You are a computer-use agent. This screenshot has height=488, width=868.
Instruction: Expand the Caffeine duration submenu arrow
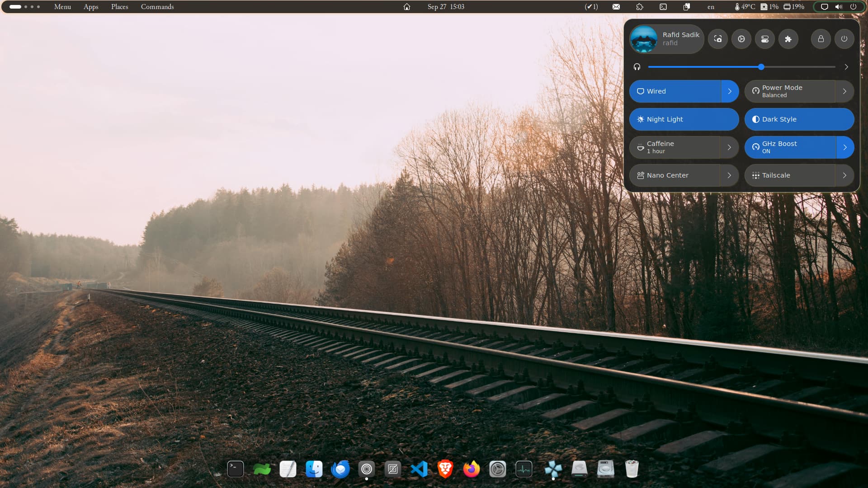tap(729, 147)
